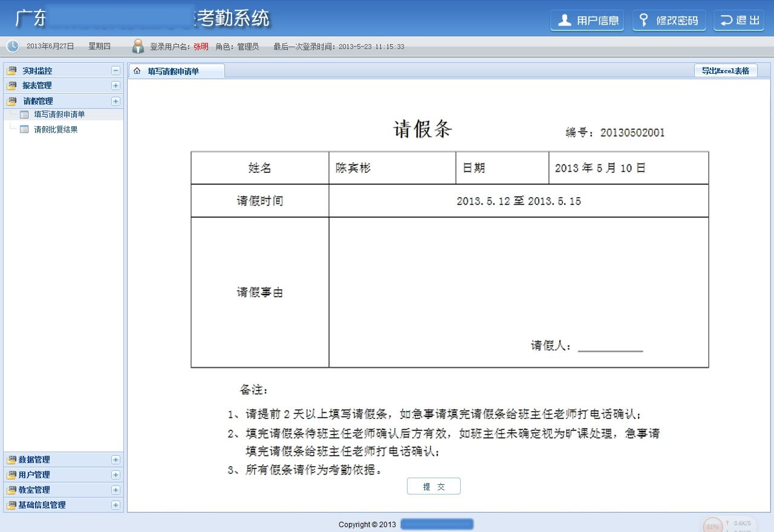Viewport: 774px width, 532px height.
Task: Click 导出Excel表格 export button
Action: pyautogui.click(x=726, y=71)
